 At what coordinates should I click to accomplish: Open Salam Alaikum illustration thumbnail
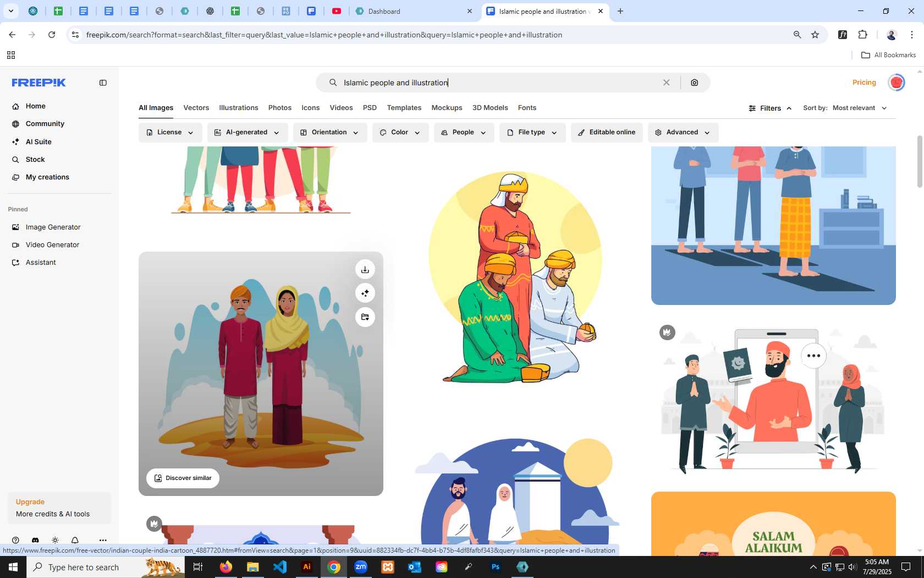point(773,524)
